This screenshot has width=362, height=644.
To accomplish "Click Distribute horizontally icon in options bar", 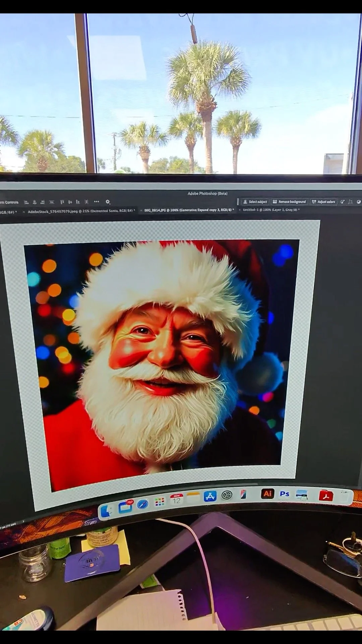I will click(86, 202).
